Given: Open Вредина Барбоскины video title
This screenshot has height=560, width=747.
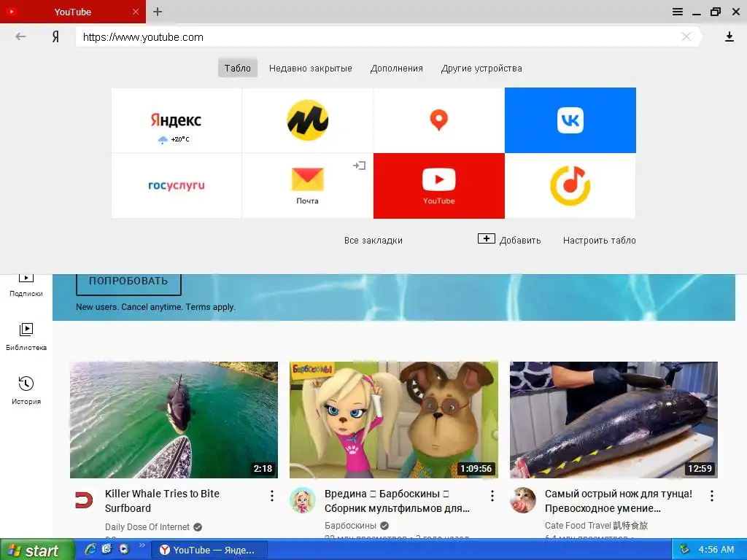Looking at the screenshot, I should coord(397,501).
